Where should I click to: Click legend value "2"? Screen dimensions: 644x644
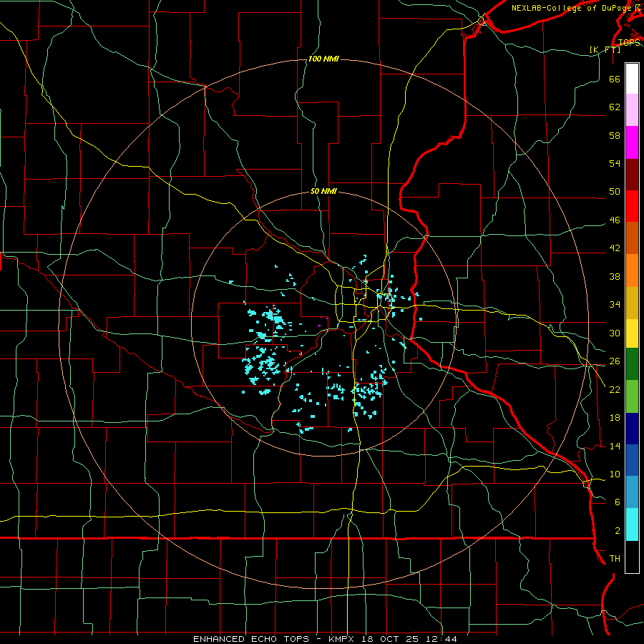618,531
